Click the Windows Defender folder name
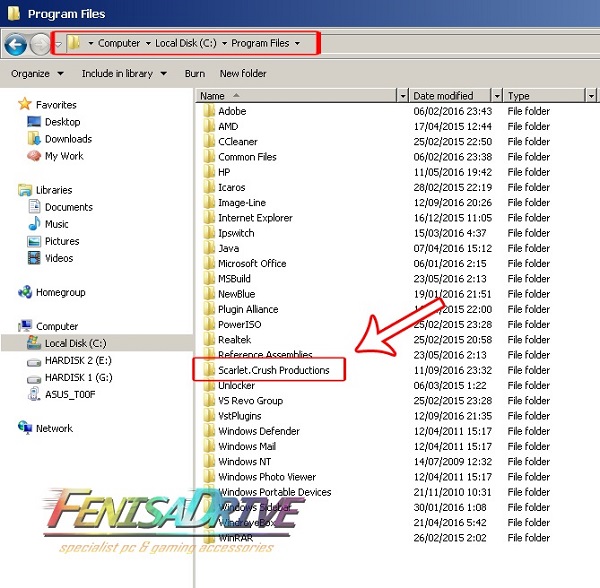Viewport: 600px width, 588px height. tap(259, 431)
